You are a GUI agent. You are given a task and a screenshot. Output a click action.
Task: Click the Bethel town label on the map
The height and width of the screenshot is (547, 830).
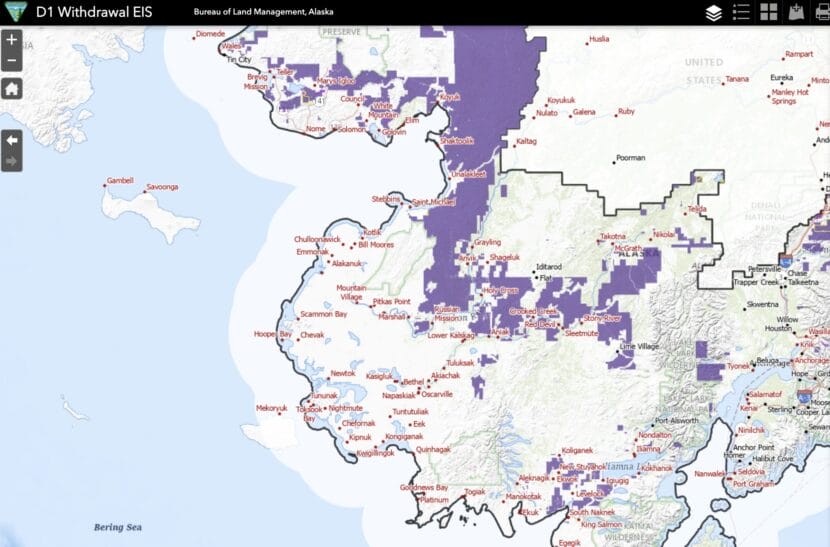[413, 382]
